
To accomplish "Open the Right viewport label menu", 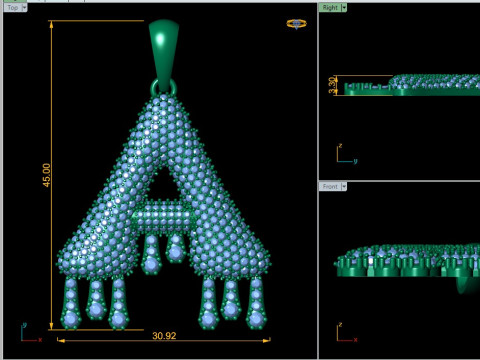I will pyautogui.click(x=330, y=8).
